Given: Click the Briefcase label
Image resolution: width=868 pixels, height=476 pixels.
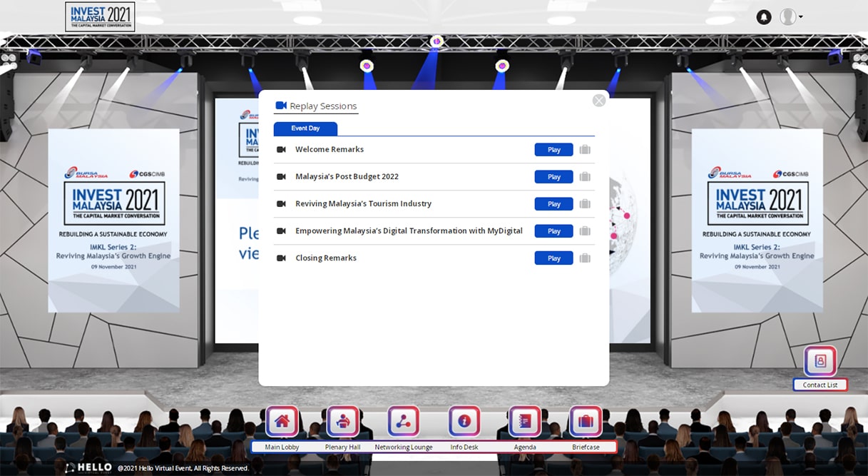Looking at the screenshot, I should pyautogui.click(x=586, y=447).
